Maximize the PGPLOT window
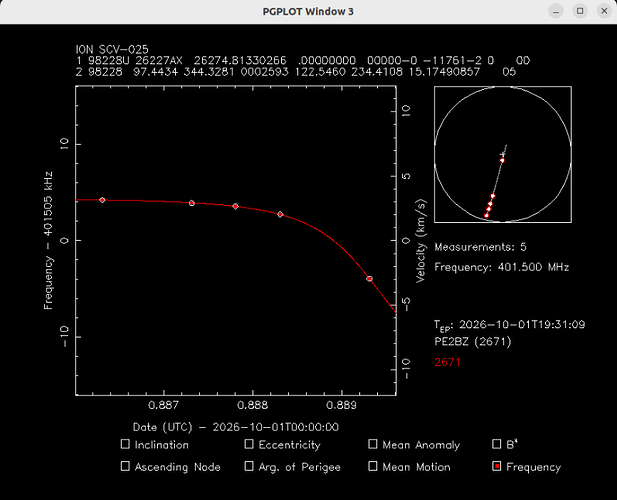The width and height of the screenshot is (617, 500). 580,11
